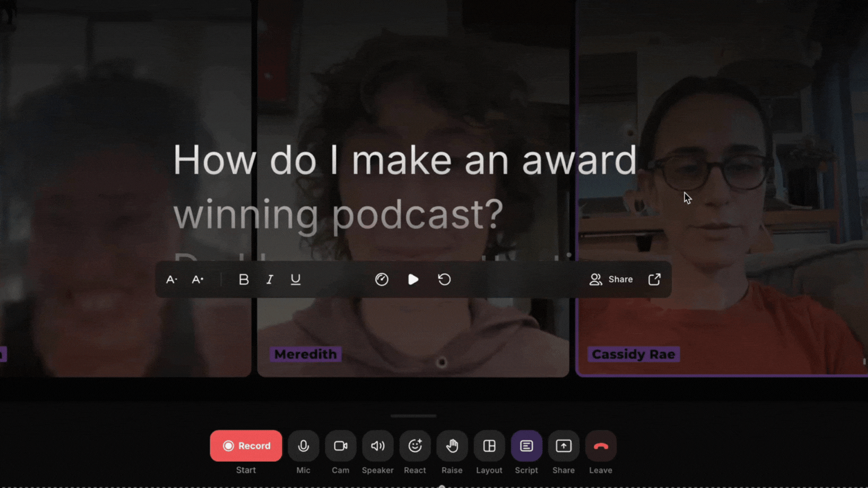Increase teleprompter font size
The height and width of the screenshot is (488, 868).
click(198, 280)
